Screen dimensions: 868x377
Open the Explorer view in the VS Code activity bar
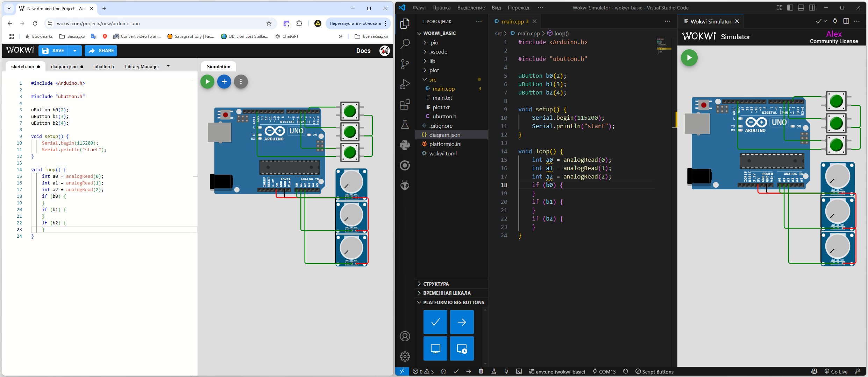[405, 23]
